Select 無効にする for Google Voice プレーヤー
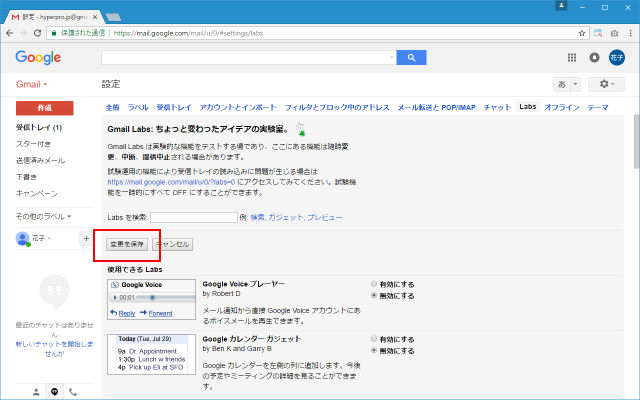The image size is (640, 400). [x=374, y=296]
